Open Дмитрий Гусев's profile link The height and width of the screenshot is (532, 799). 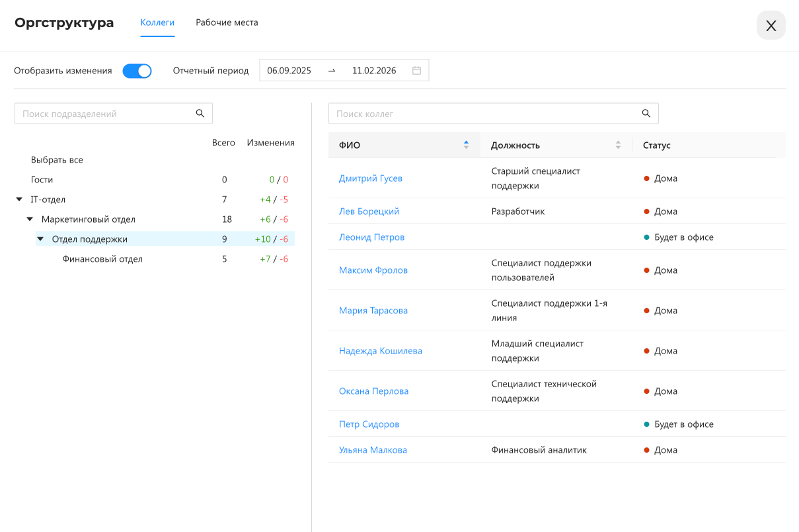[370, 178]
